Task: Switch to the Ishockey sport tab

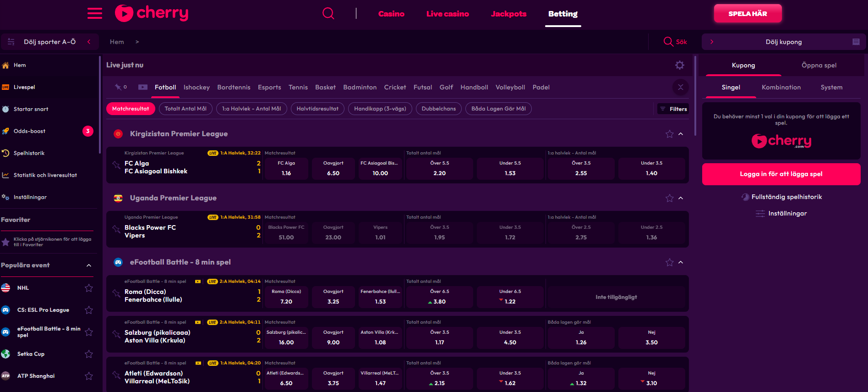Action: 197,87
